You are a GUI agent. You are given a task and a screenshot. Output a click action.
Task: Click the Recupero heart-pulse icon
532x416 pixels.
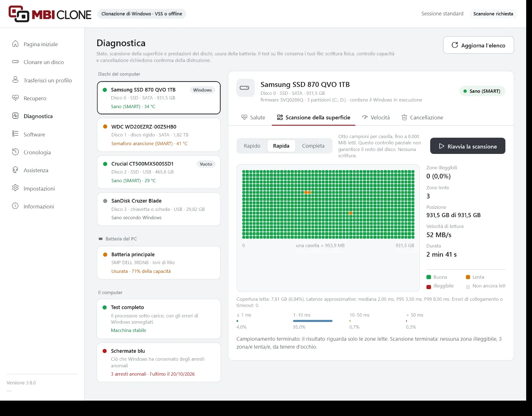pos(15,98)
